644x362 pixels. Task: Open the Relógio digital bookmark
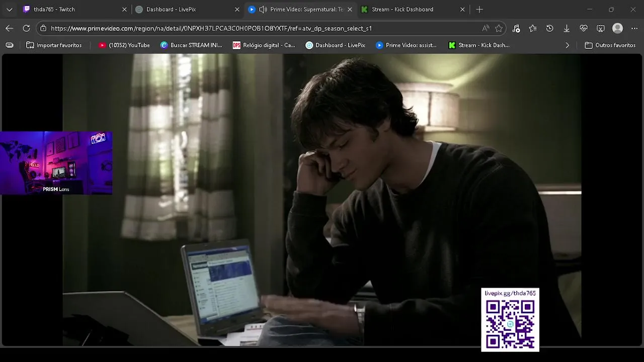264,45
